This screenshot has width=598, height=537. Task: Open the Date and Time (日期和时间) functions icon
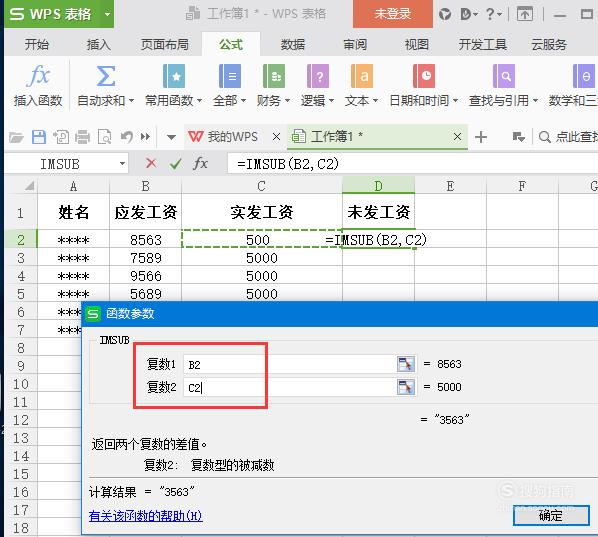pos(424,76)
